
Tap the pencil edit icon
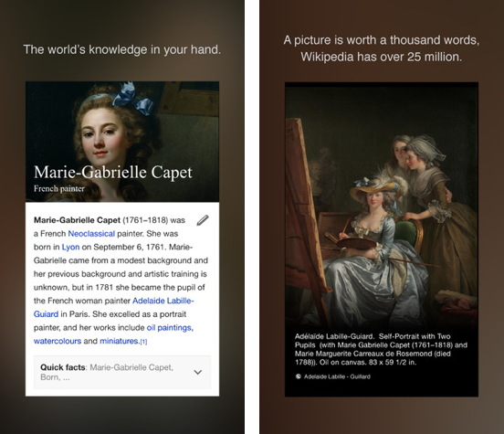click(203, 220)
